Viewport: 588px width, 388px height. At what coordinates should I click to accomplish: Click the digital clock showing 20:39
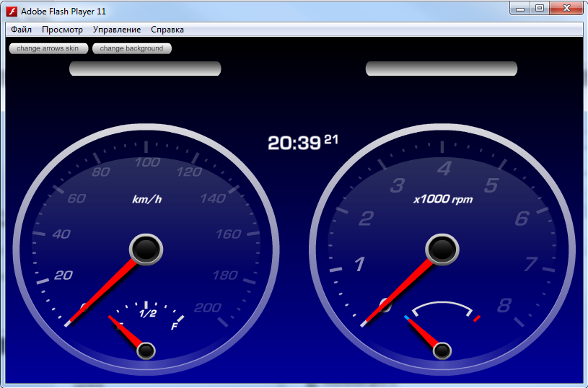(x=294, y=143)
